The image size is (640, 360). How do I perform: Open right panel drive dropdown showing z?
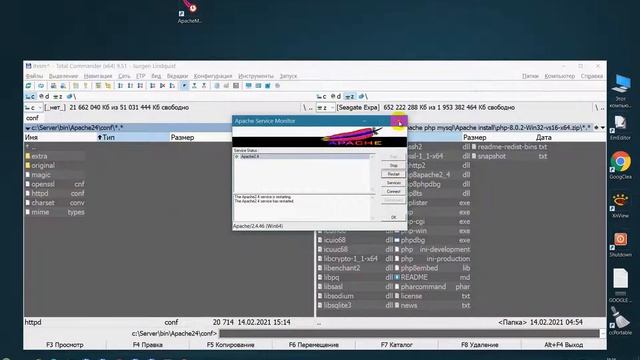coord(326,107)
